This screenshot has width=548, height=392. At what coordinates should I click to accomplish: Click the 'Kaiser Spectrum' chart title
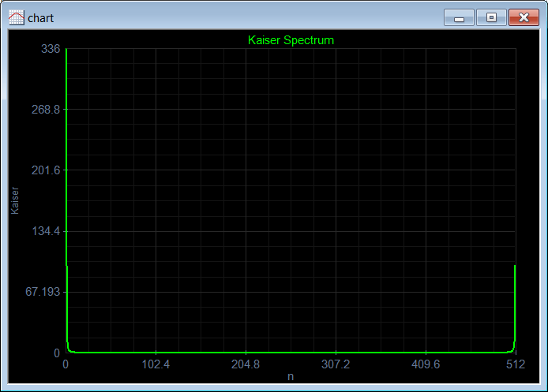(x=291, y=40)
